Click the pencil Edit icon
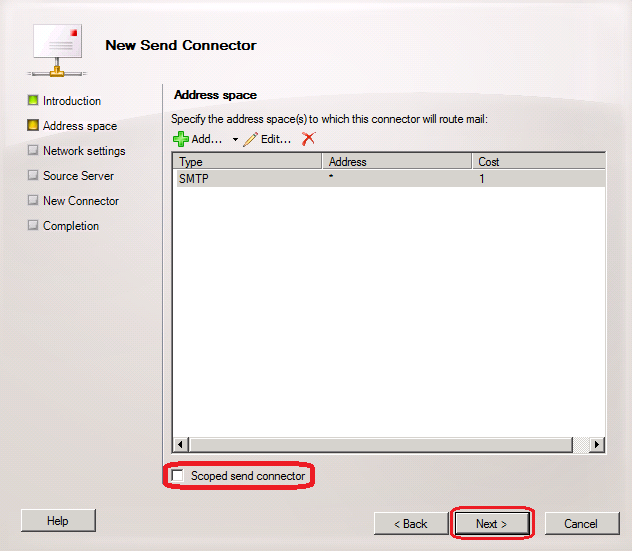 pyautogui.click(x=250, y=139)
